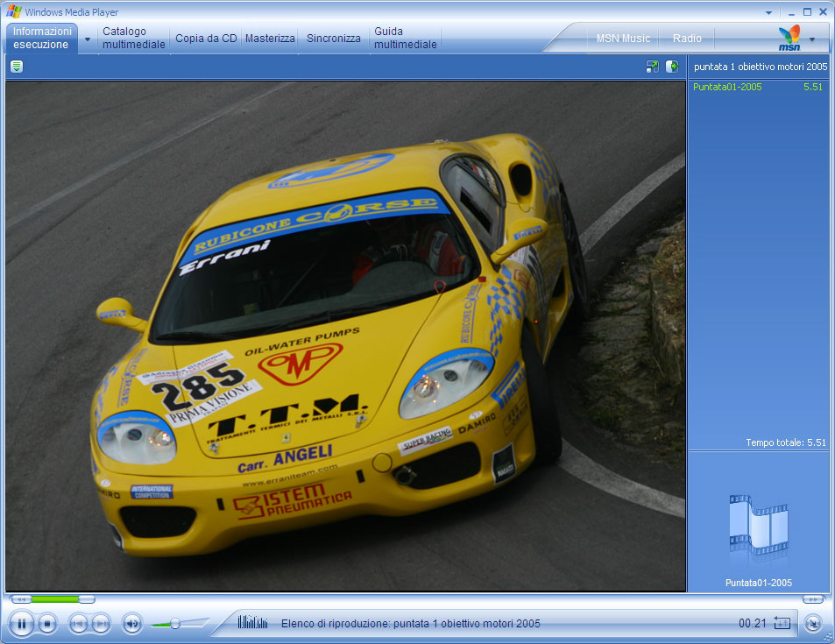Click the 5.51 duration of Puntata01-2005
Screen dimensions: 835x644
[x=813, y=87]
